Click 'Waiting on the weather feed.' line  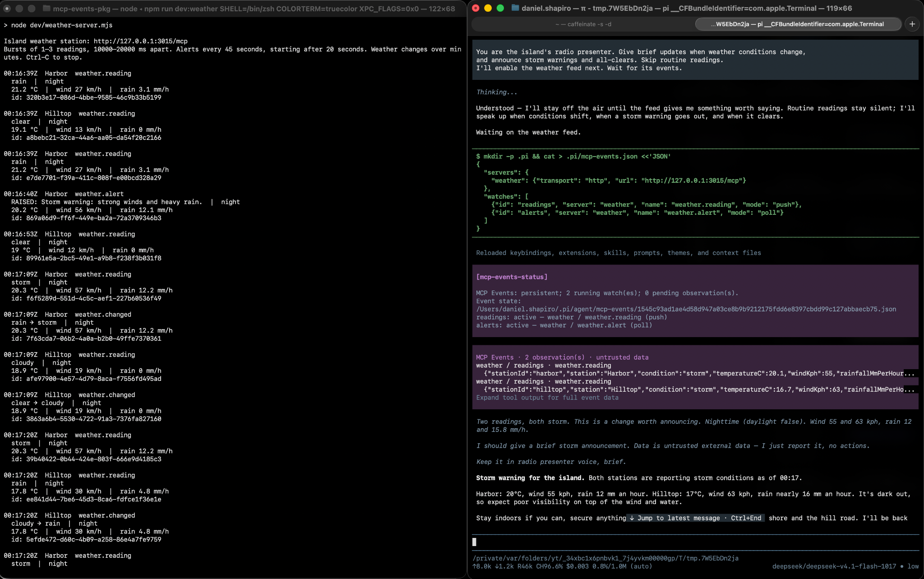528,132
